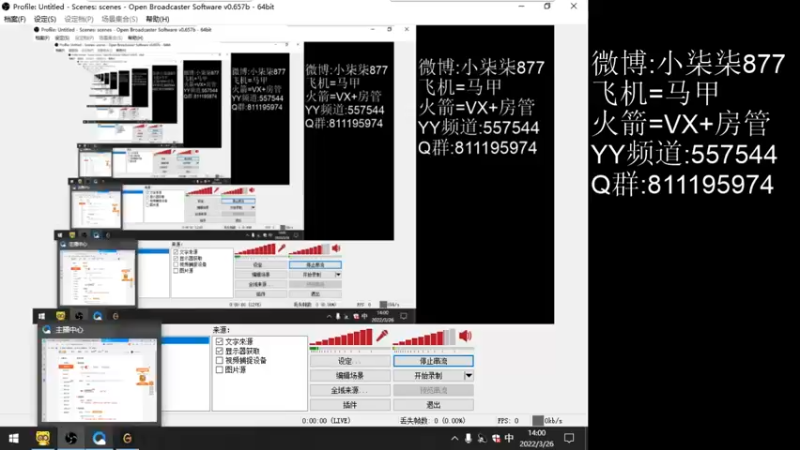Click the 主播中心 window thumbnail preview

99,381
